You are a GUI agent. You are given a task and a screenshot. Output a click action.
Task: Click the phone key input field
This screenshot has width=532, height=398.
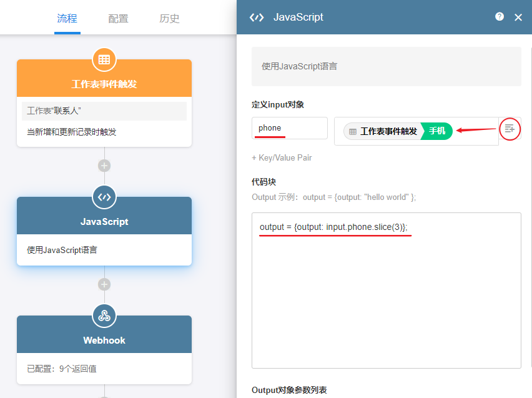click(x=289, y=128)
